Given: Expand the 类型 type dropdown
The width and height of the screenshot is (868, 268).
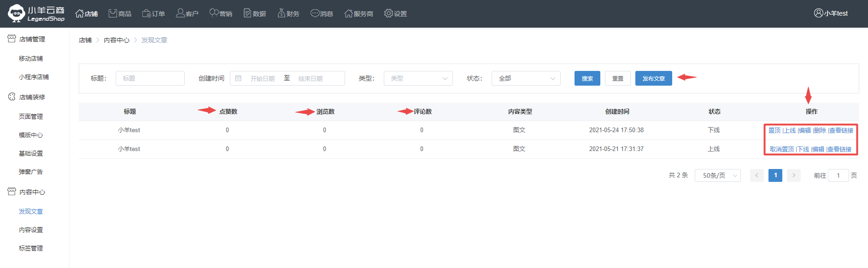Looking at the screenshot, I should [x=418, y=78].
